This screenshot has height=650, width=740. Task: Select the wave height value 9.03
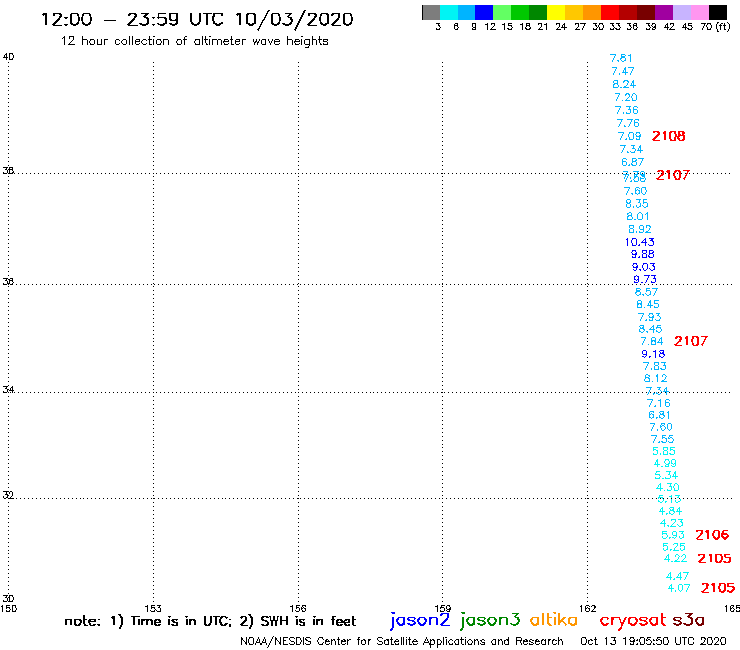(644, 267)
